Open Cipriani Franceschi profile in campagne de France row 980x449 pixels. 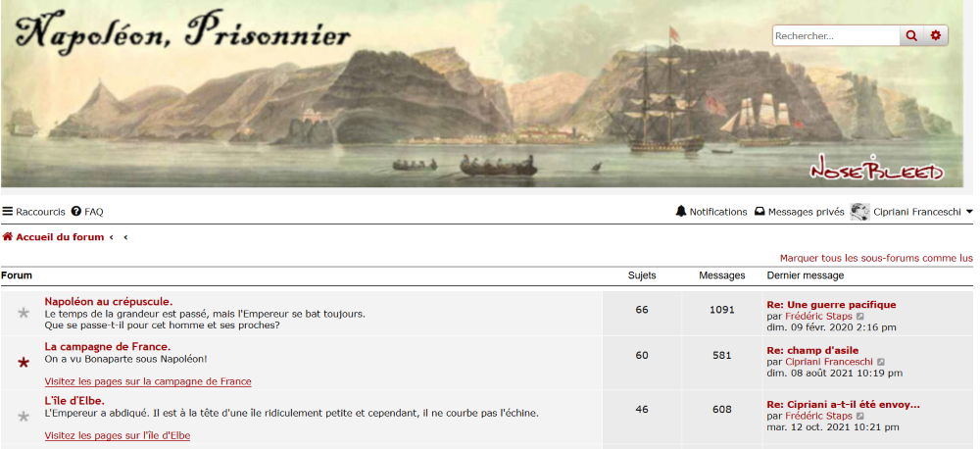coord(829,362)
